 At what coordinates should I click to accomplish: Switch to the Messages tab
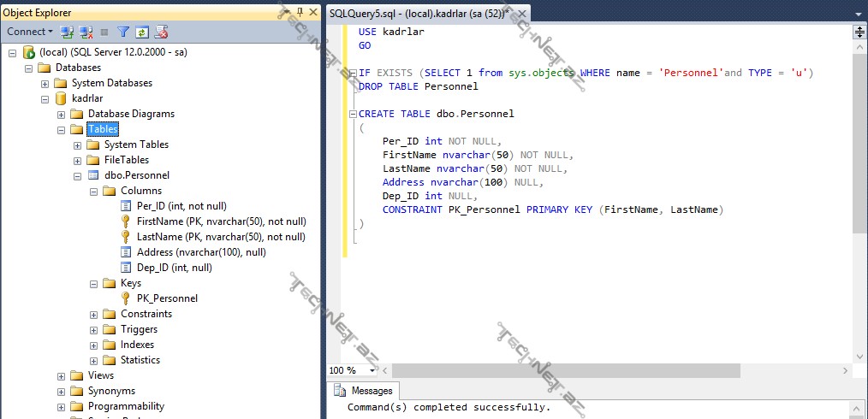[x=365, y=391]
